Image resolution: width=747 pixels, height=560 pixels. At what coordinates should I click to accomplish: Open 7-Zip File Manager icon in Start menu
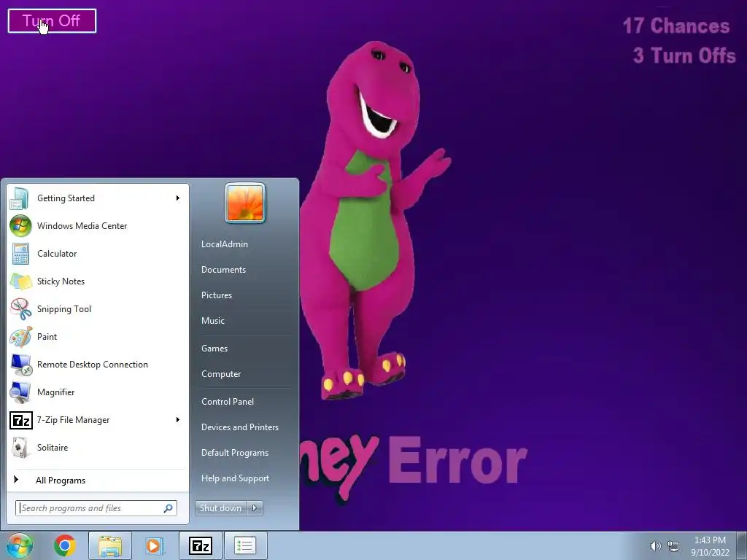(x=21, y=420)
